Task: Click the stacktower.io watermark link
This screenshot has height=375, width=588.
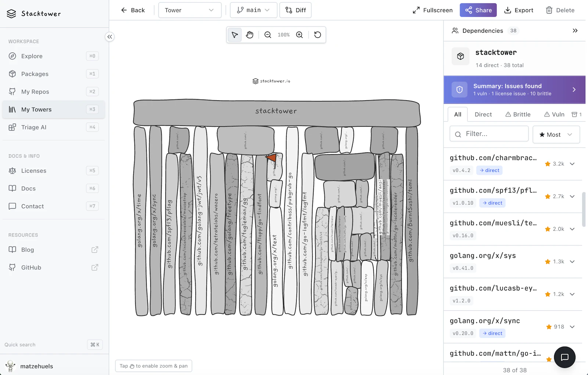Action: (272, 81)
